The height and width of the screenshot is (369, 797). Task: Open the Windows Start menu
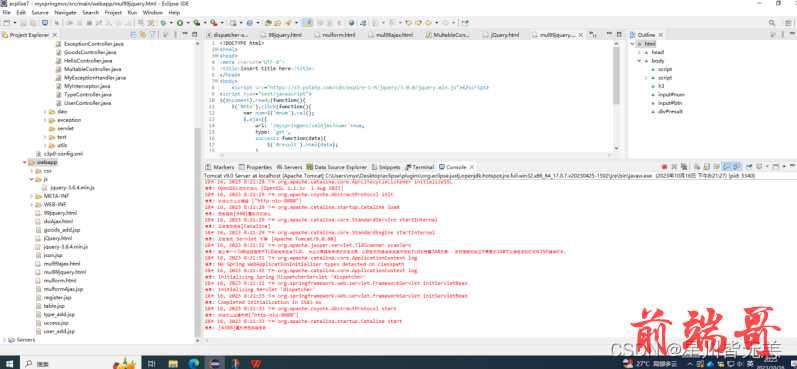click(x=10, y=363)
